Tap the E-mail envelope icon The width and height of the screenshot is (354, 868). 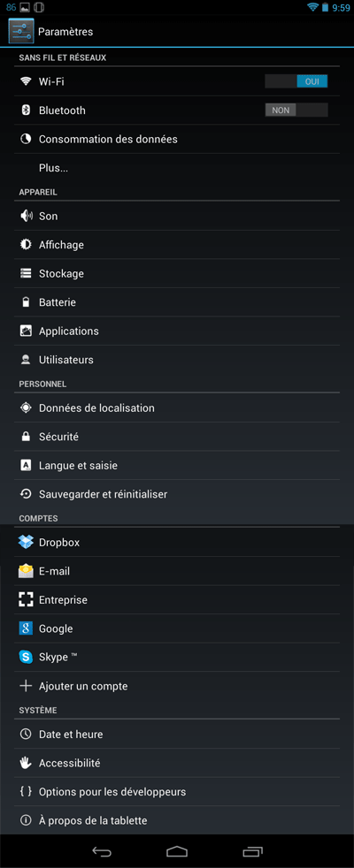(x=26, y=571)
